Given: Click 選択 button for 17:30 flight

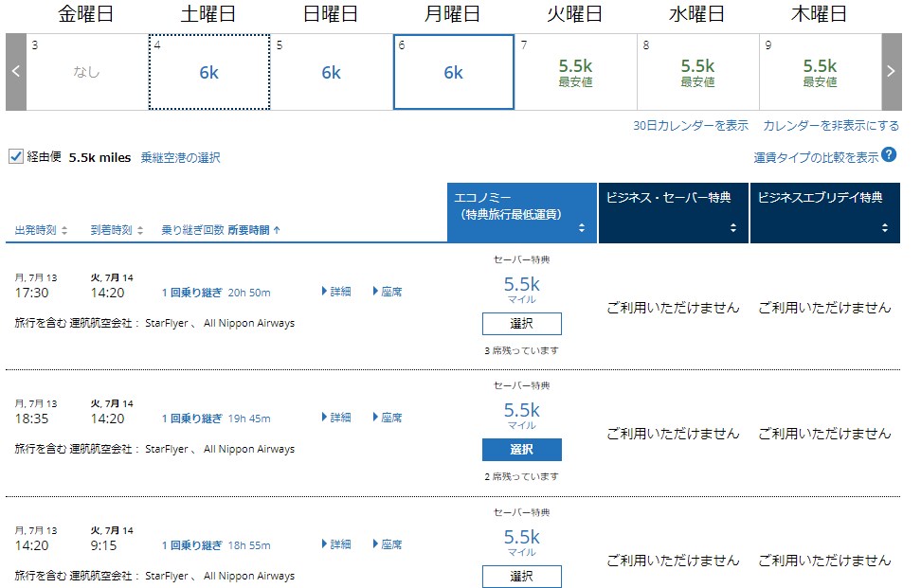Looking at the screenshot, I should coord(521,323).
